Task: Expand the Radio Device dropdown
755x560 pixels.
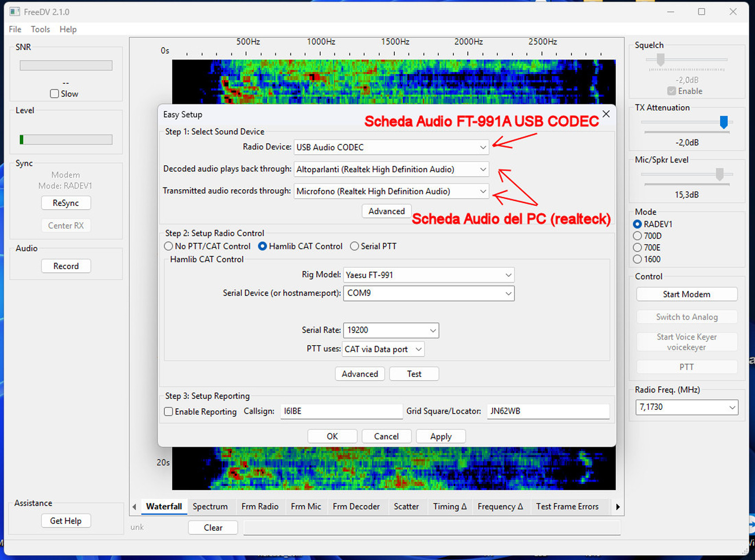Action: pyautogui.click(x=483, y=147)
